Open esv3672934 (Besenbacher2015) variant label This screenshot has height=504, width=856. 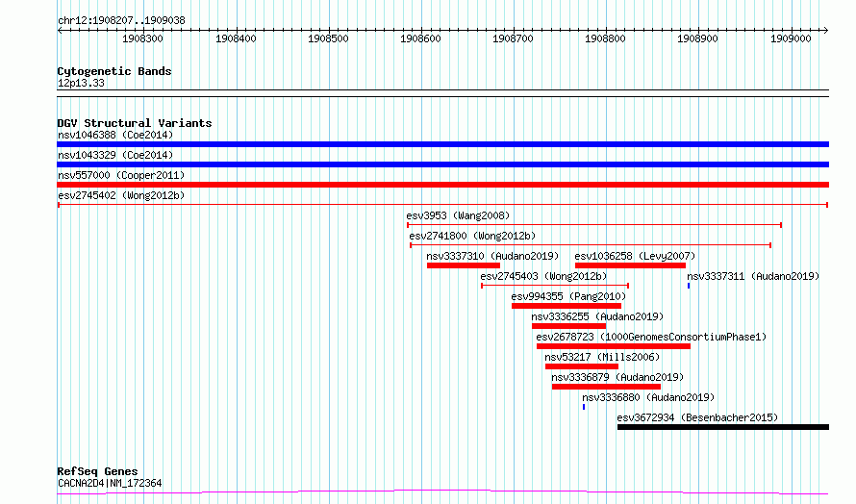click(697, 417)
